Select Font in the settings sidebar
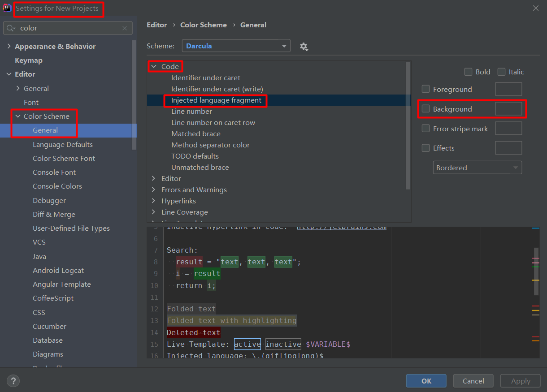The image size is (547, 392). click(x=31, y=102)
